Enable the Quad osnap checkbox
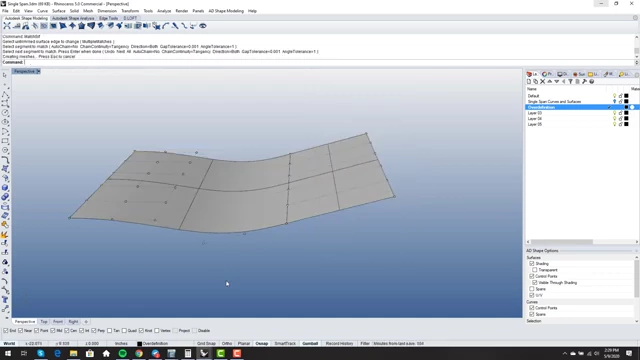 pos(124,331)
